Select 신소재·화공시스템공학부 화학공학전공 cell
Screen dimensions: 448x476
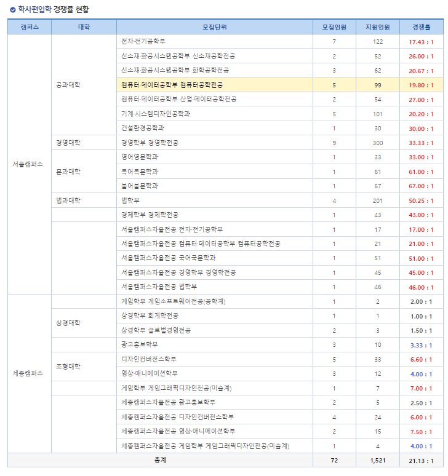click(215, 71)
